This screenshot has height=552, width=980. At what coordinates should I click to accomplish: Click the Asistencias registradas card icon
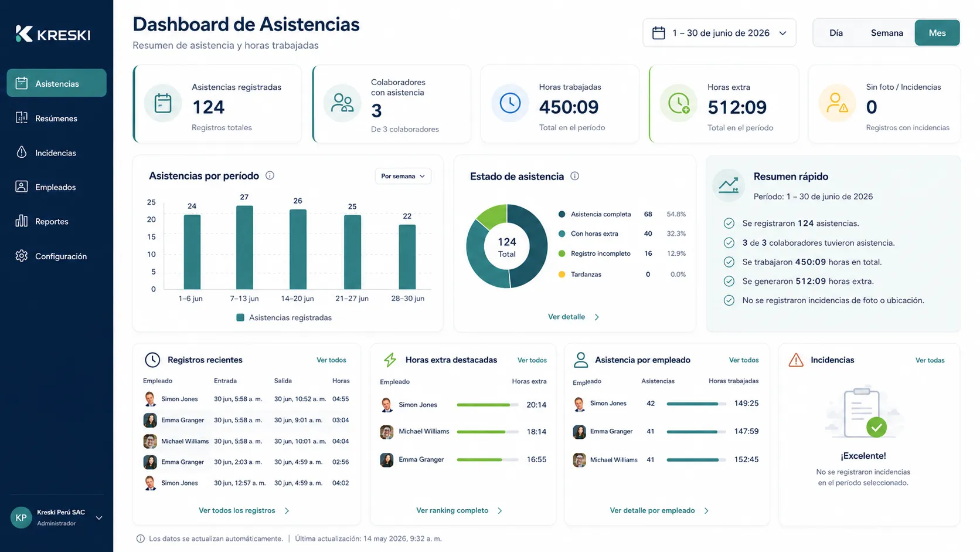click(163, 103)
